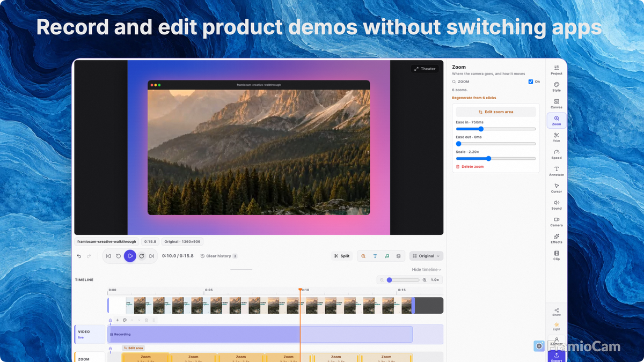Click Clear history
Screen dimensions: 644x362
click(x=218, y=256)
